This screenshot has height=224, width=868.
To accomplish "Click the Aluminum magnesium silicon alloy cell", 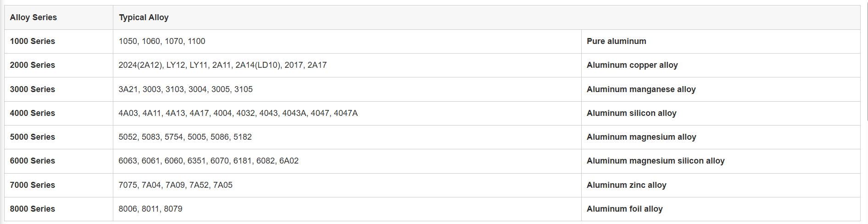I will (x=721, y=161).
